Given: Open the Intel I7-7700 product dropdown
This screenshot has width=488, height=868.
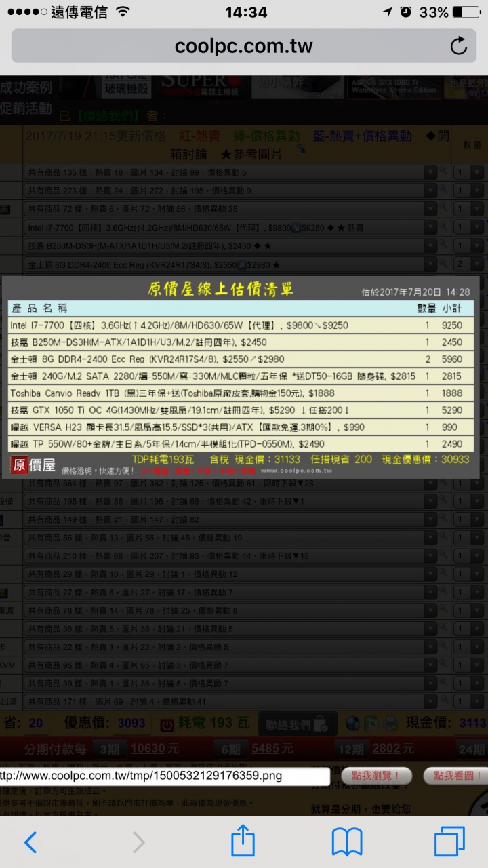Looking at the screenshot, I should 230,227.
